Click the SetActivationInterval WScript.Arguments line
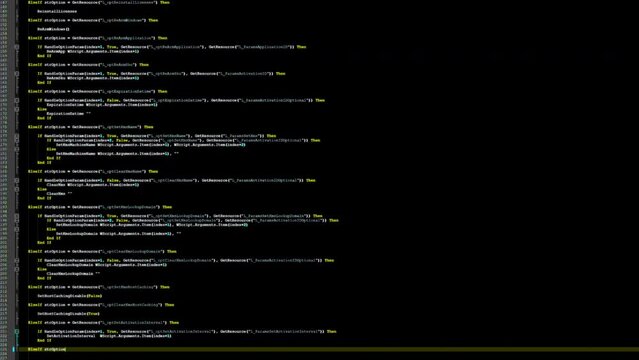 (109, 336)
